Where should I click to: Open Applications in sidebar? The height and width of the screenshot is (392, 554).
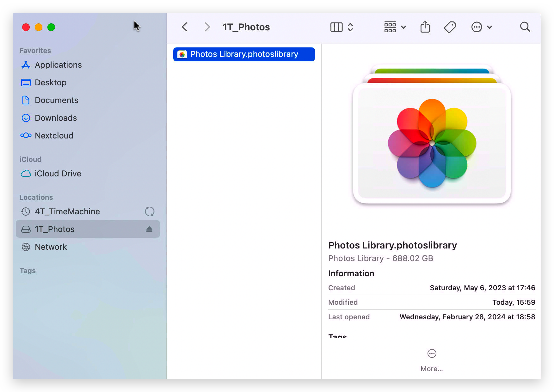pos(58,65)
